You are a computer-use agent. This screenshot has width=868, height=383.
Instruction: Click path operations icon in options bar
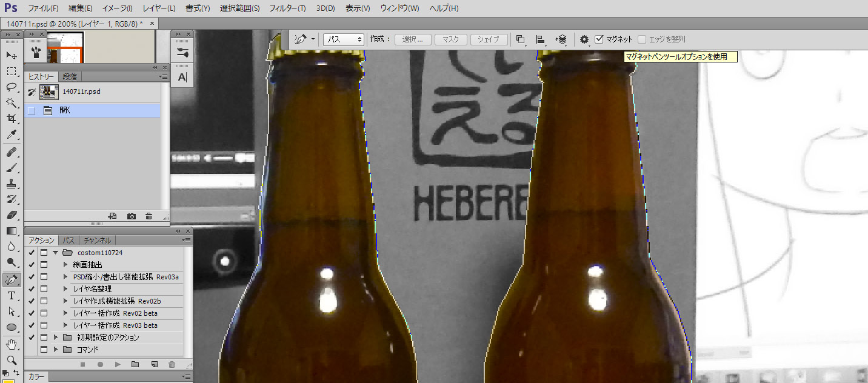[520, 39]
